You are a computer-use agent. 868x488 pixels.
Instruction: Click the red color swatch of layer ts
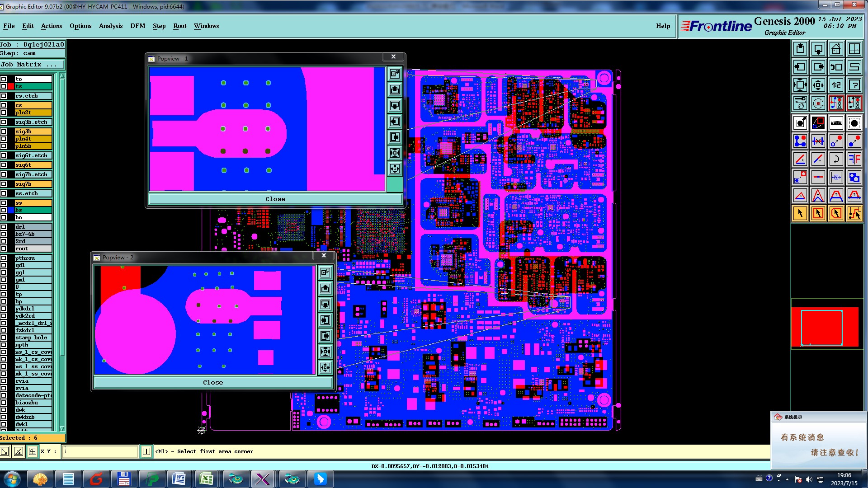pos(11,86)
